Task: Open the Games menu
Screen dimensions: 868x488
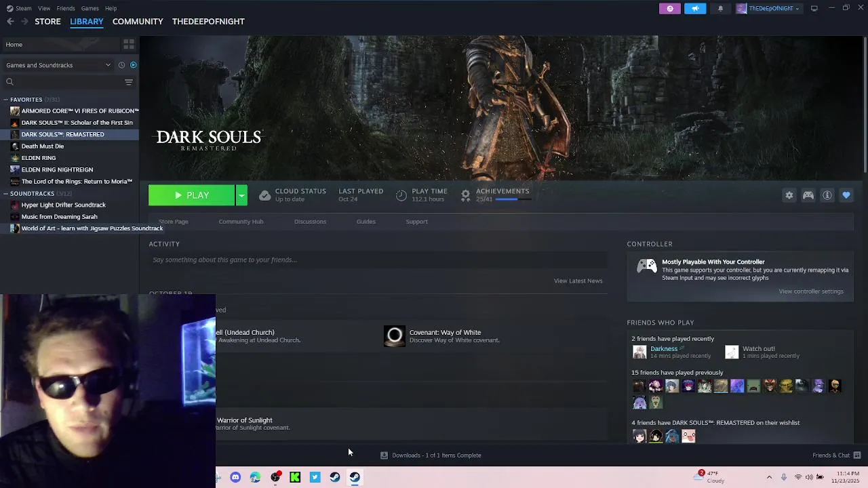Action: (90, 8)
